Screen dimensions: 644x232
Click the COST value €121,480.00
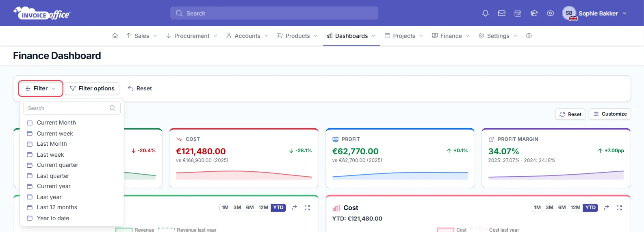click(201, 151)
